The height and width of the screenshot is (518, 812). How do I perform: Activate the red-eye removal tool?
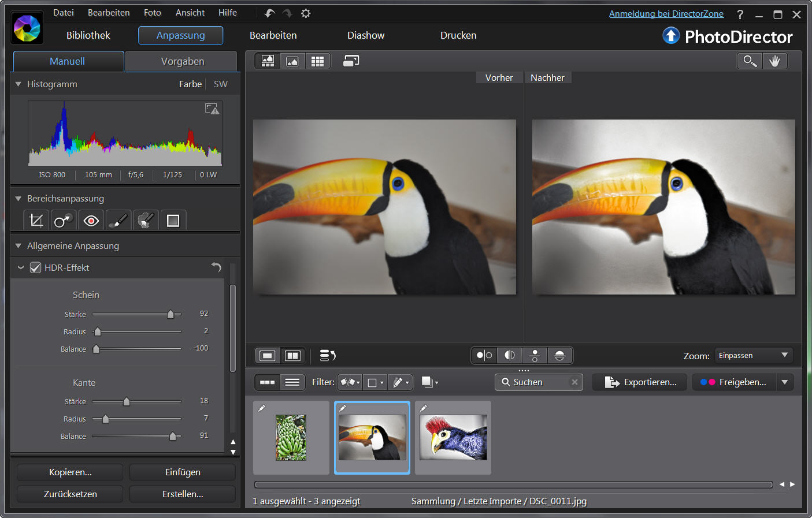[x=91, y=221]
